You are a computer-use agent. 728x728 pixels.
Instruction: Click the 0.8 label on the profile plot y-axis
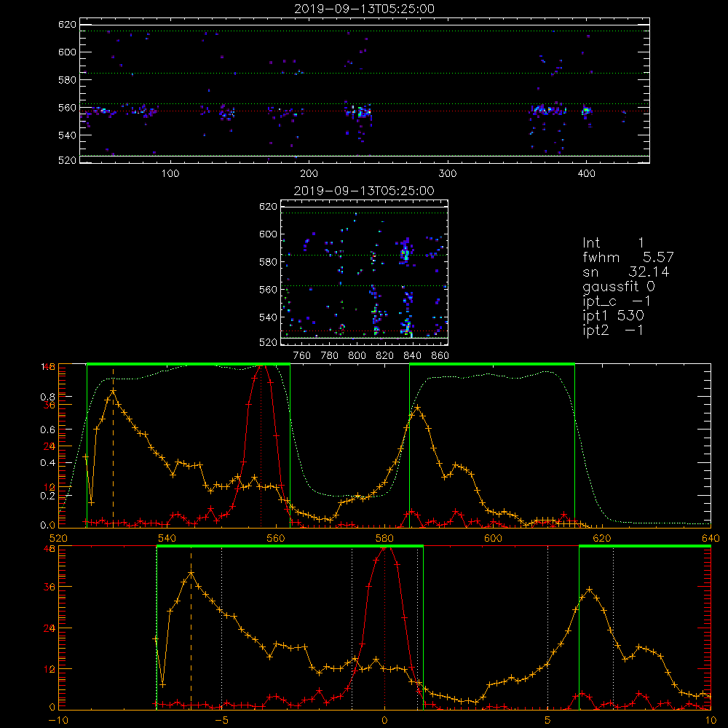pyautogui.click(x=48, y=397)
